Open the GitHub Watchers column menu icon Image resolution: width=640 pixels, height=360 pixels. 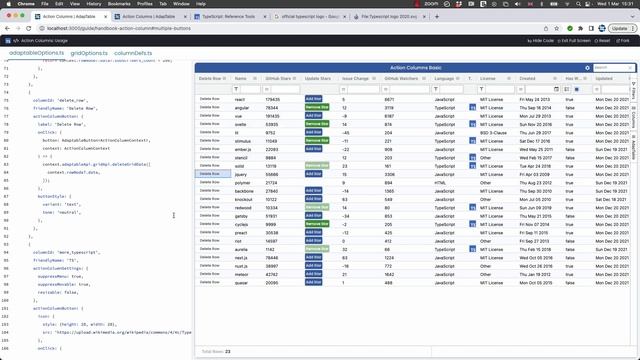coord(424,78)
